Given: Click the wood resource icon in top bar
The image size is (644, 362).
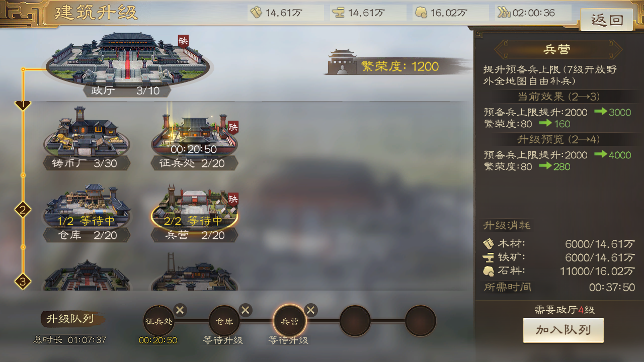Looking at the screenshot, I should [257, 13].
